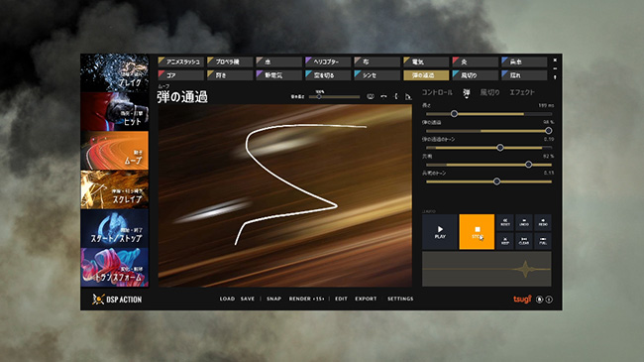Choose the 電気 preset
644x362 pixels.
[426, 62]
